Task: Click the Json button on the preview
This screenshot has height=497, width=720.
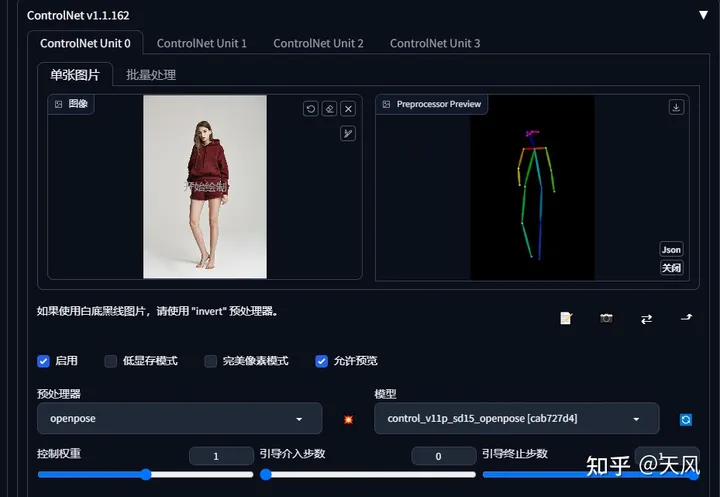Action: coord(671,249)
